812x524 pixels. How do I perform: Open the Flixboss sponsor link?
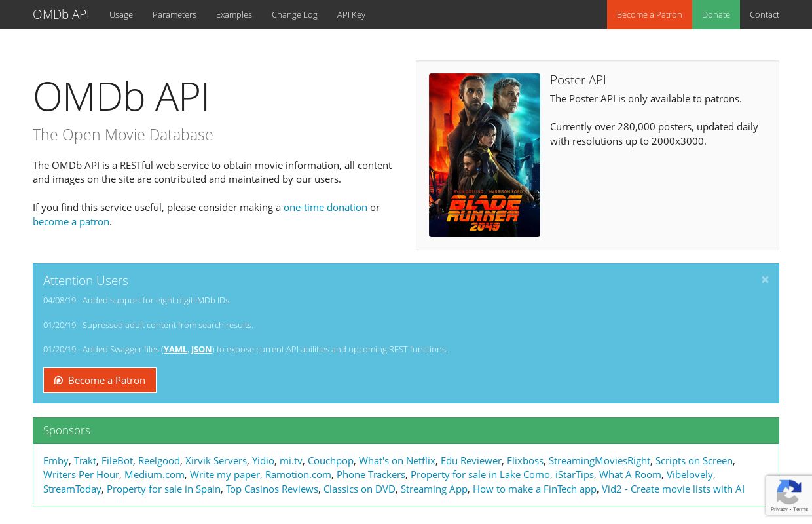click(x=525, y=460)
